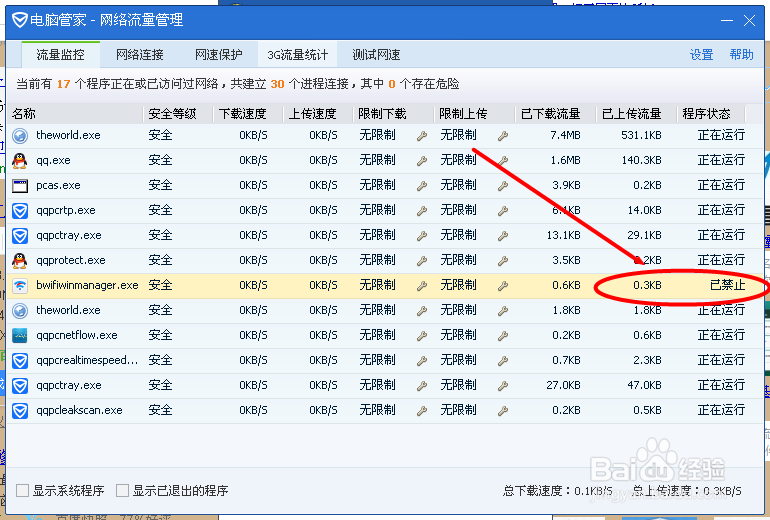Close the 网络流量管理 window
770x520 pixels.
tap(749, 21)
